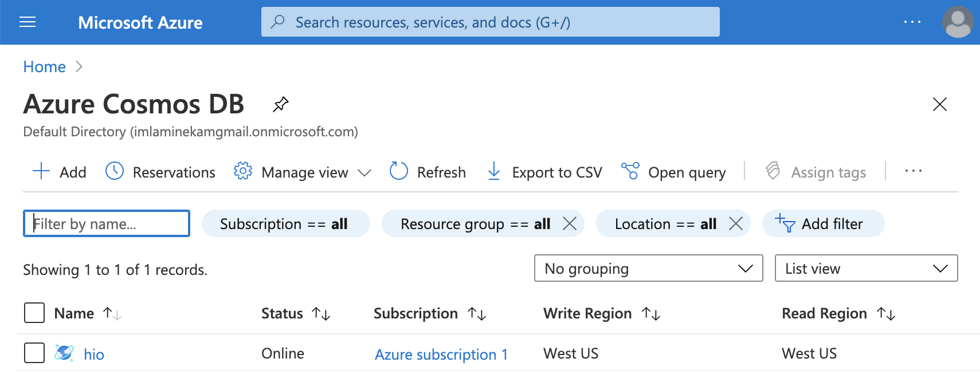The image size is (980, 386).
Task: Sort by Subscription column arrows
Action: 477,314
